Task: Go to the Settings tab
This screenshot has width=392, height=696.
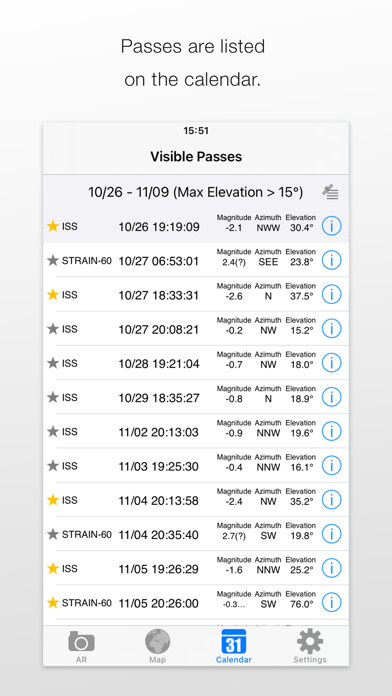Action: click(310, 646)
